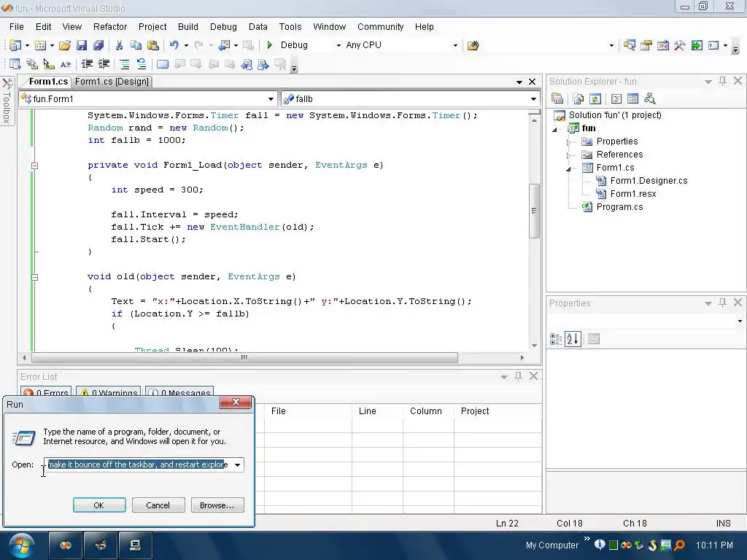Click the Paste clipboard icon

(x=153, y=45)
